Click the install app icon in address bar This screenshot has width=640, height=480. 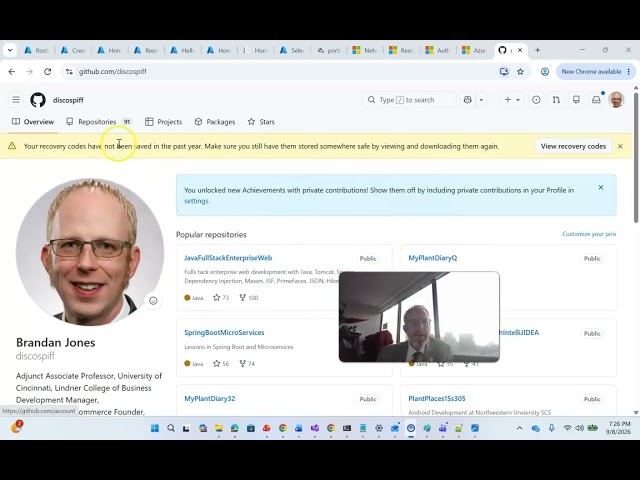pos(504,71)
